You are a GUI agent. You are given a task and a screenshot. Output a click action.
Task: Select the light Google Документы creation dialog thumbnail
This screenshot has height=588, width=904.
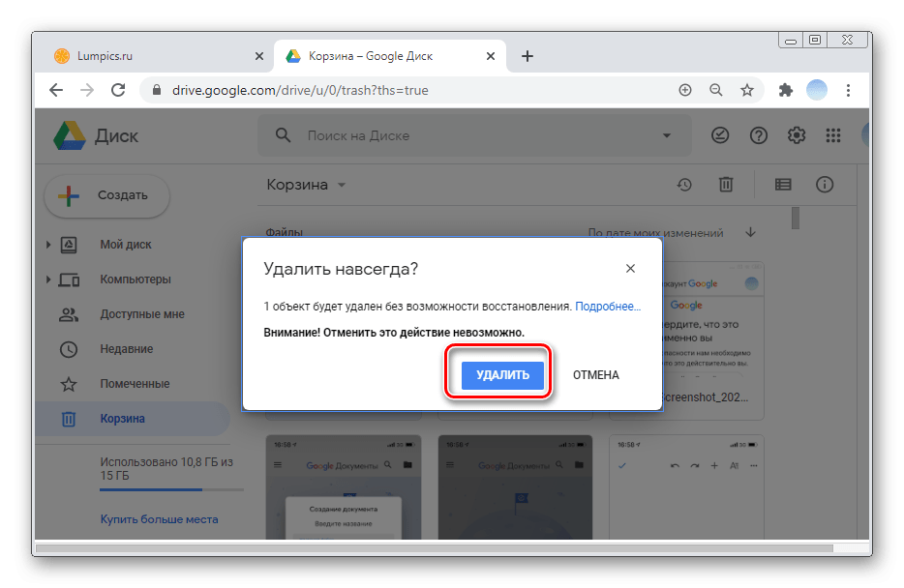(344, 487)
